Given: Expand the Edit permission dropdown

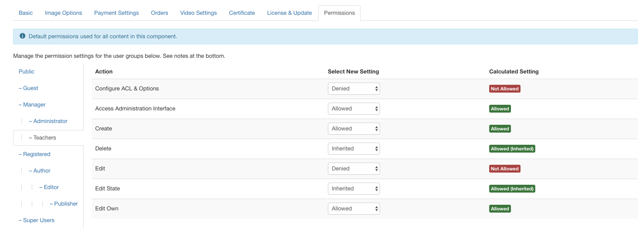Looking at the screenshot, I should (354, 169).
